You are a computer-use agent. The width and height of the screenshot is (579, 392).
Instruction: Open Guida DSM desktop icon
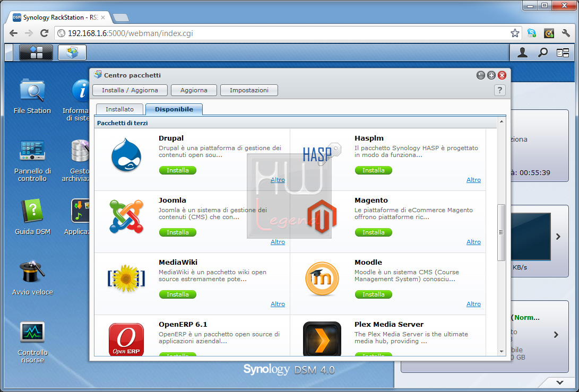[32, 216]
